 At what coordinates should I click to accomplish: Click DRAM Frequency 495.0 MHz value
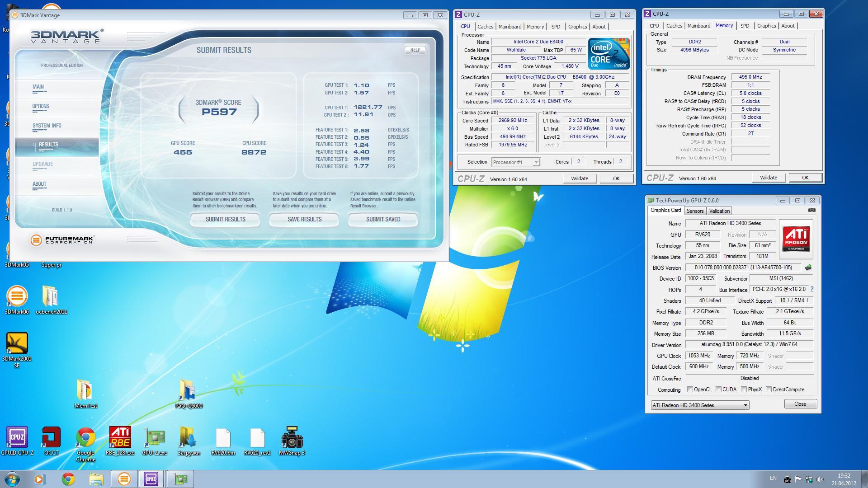point(750,77)
